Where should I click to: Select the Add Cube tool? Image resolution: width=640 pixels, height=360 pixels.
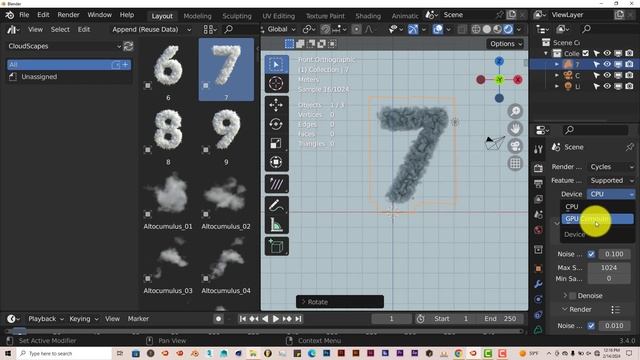pos(276,247)
